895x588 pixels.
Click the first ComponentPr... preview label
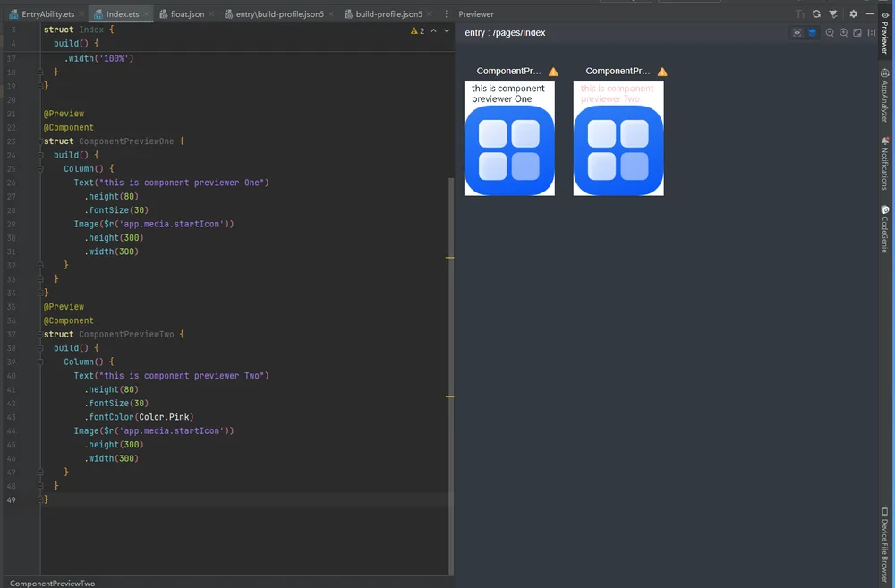508,71
